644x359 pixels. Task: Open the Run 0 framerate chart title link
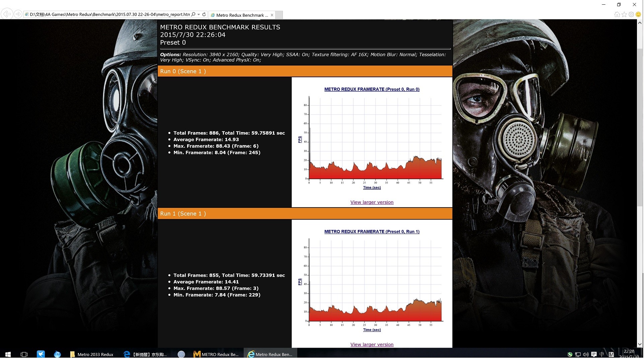tap(372, 89)
